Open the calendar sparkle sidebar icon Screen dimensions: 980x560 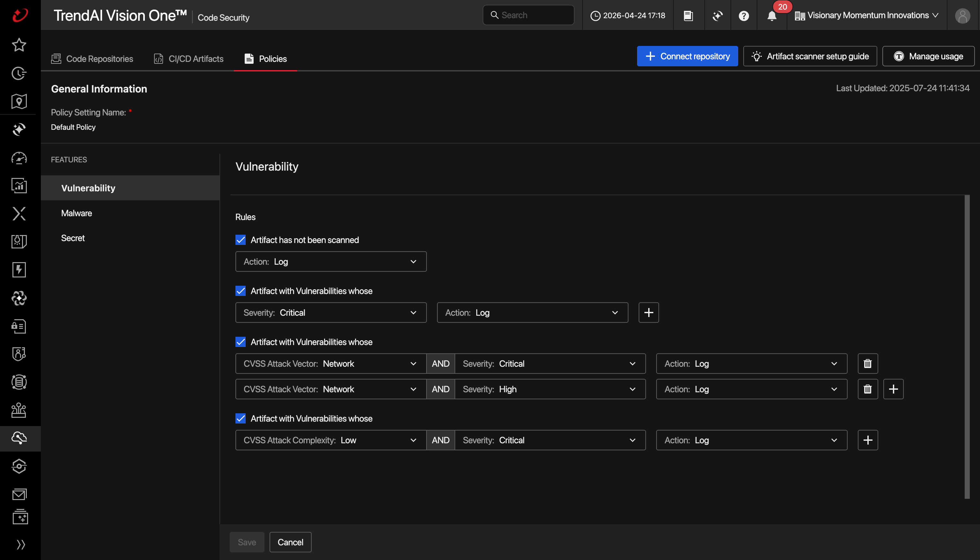pos(20,517)
